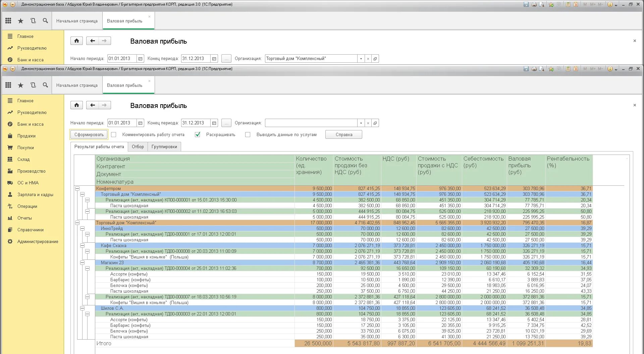This screenshot has height=354, width=644.
Task: Open calendar icon in front window titlebar
Action: pos(576,69)
